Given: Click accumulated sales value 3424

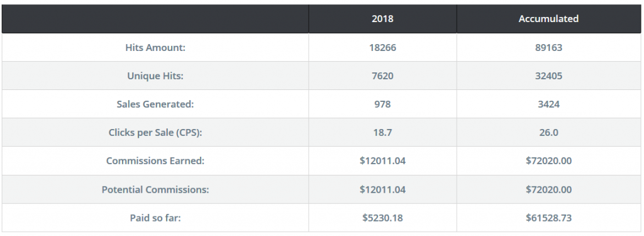Looking at the screenshot, I should coord(548,104).
